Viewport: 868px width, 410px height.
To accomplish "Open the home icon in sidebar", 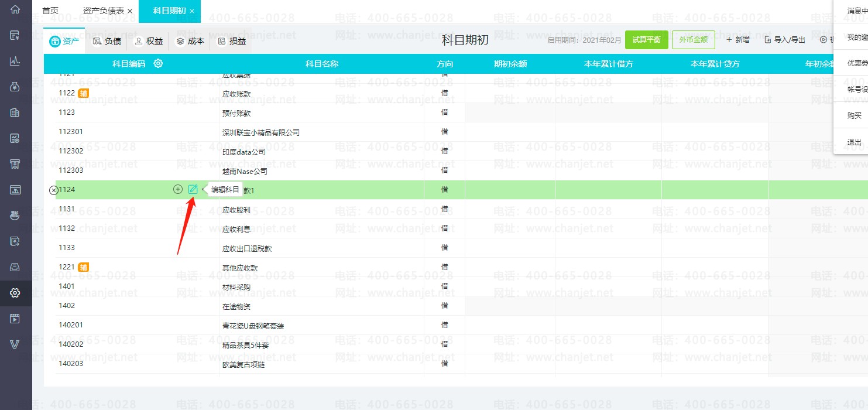I will (x=15, y=10).
